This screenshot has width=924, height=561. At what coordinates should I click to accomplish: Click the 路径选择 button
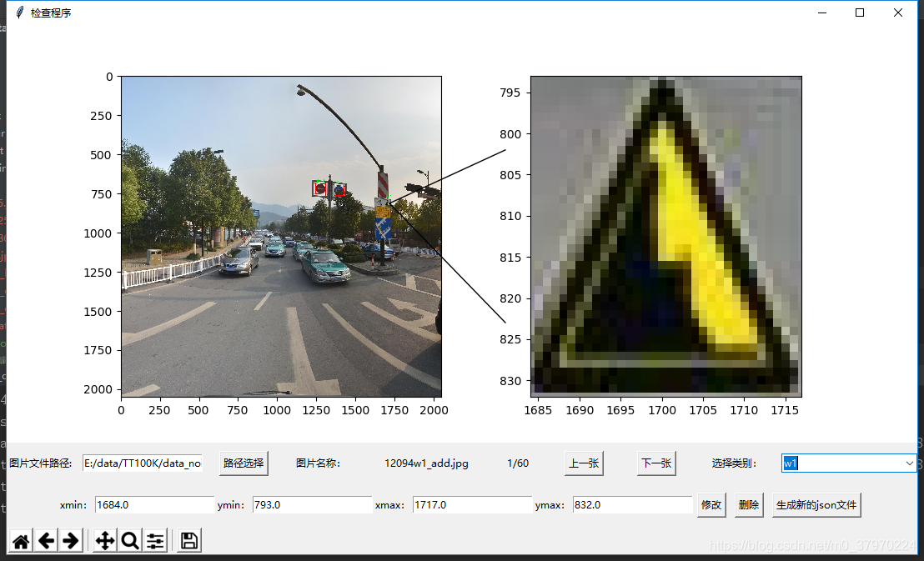pyautogui.click(x=244, y=463)
